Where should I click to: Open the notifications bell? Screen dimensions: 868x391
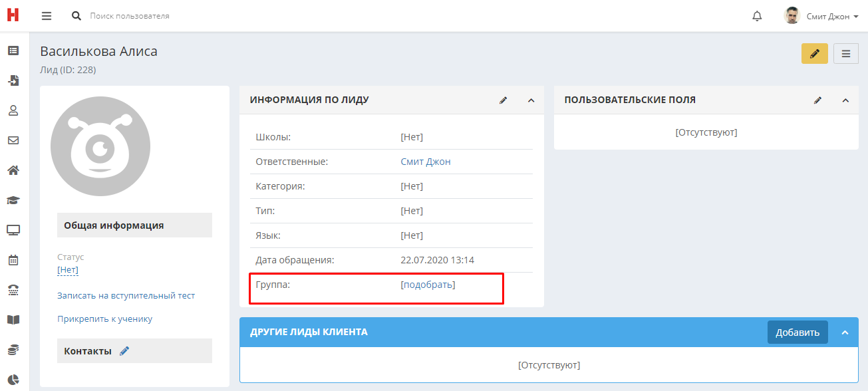point(757,15)
